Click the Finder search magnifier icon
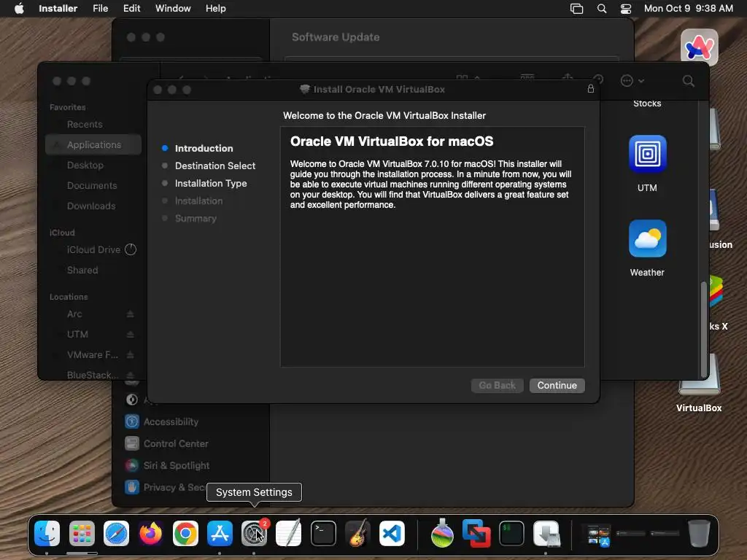Screen dimensions: 747x560 click(x=688, y=81)
